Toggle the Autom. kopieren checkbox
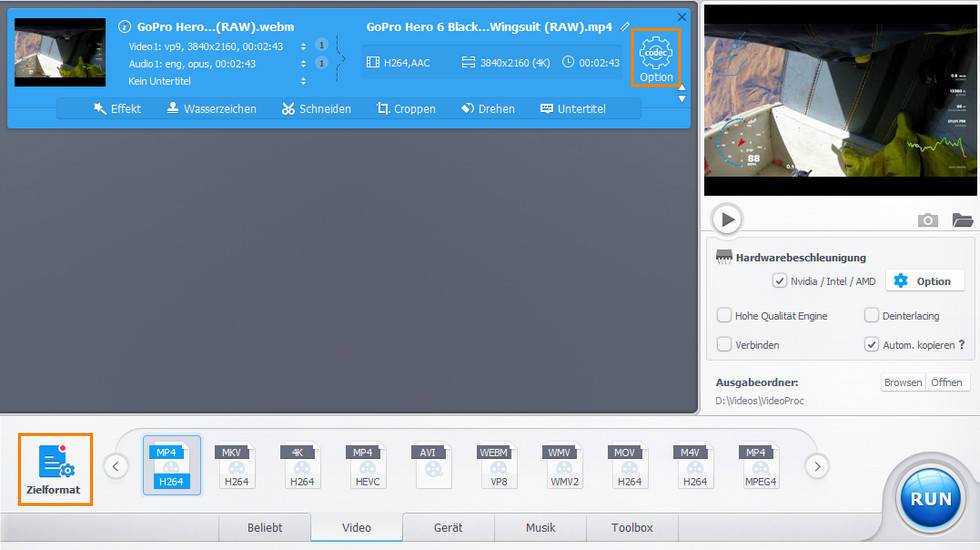 tap(871, 344)
